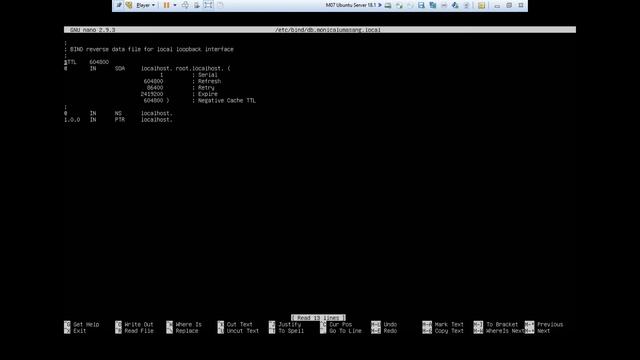Click the Get Help shortcut label
The height and width of the screenshot is (360, 640).
click(x=86, y=324)
